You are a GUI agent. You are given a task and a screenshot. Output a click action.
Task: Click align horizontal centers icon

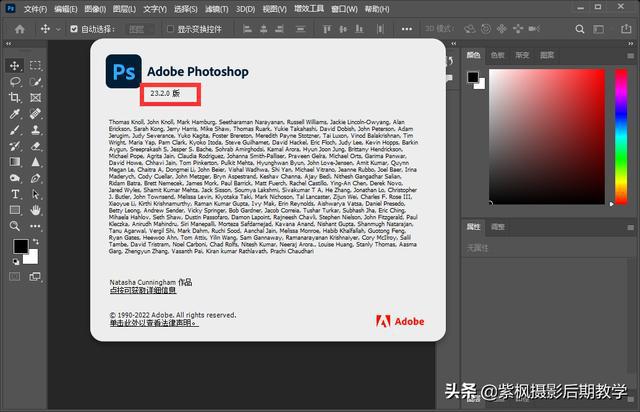tap(264, 29)
